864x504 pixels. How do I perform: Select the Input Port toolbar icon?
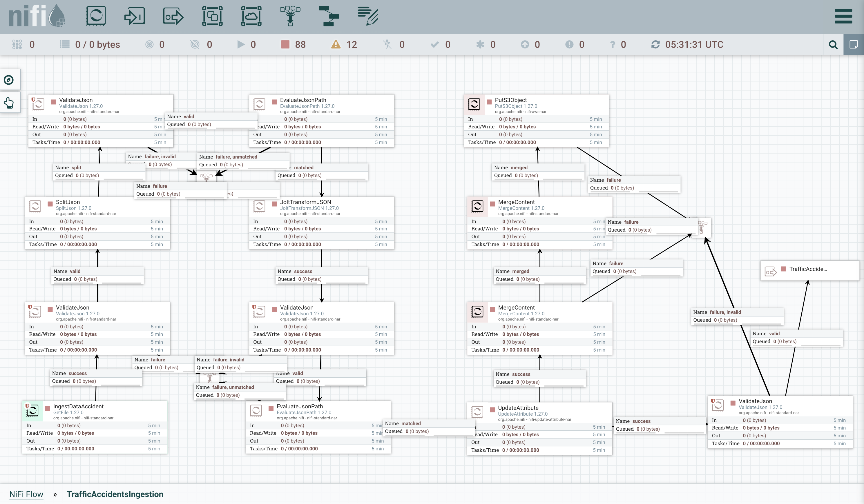(134, 16)
